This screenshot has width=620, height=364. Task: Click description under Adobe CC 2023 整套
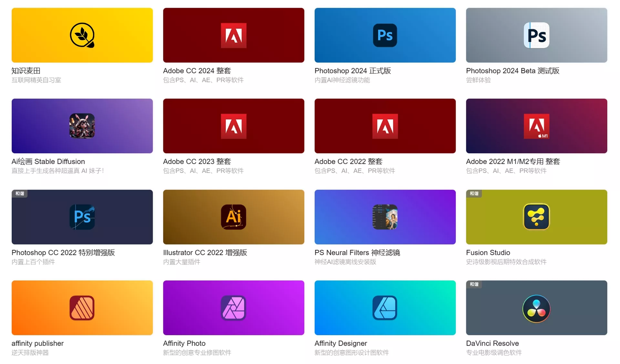[203, 171]
